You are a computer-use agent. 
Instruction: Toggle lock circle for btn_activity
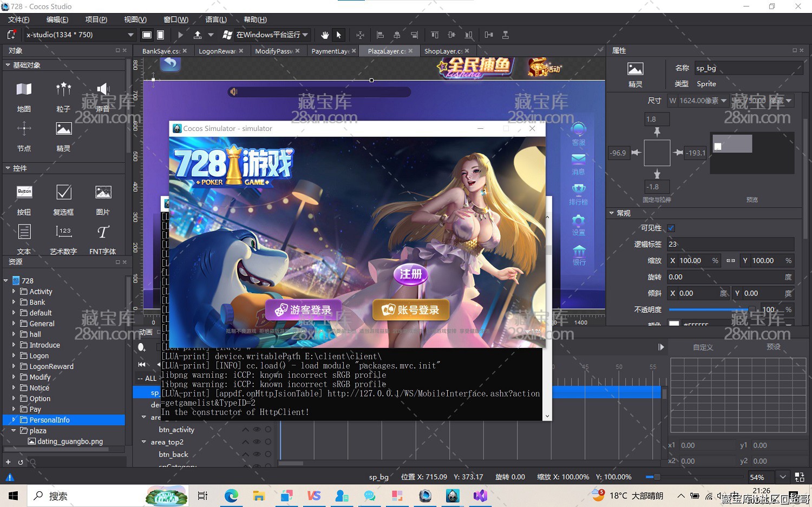click(x=268, y=430)
